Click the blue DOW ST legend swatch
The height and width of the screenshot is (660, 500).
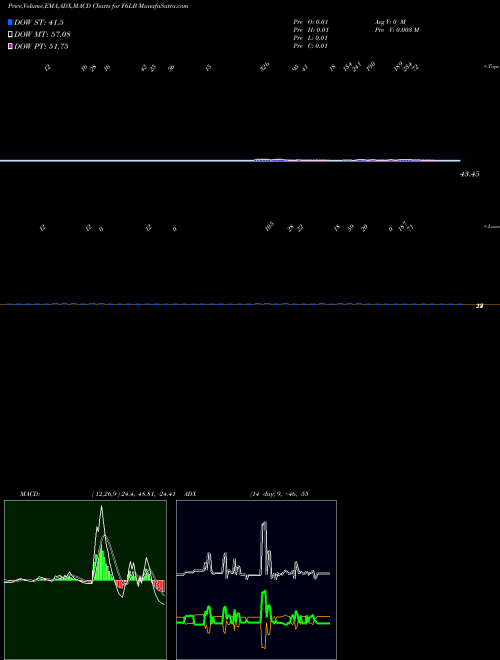coord(10,22)
